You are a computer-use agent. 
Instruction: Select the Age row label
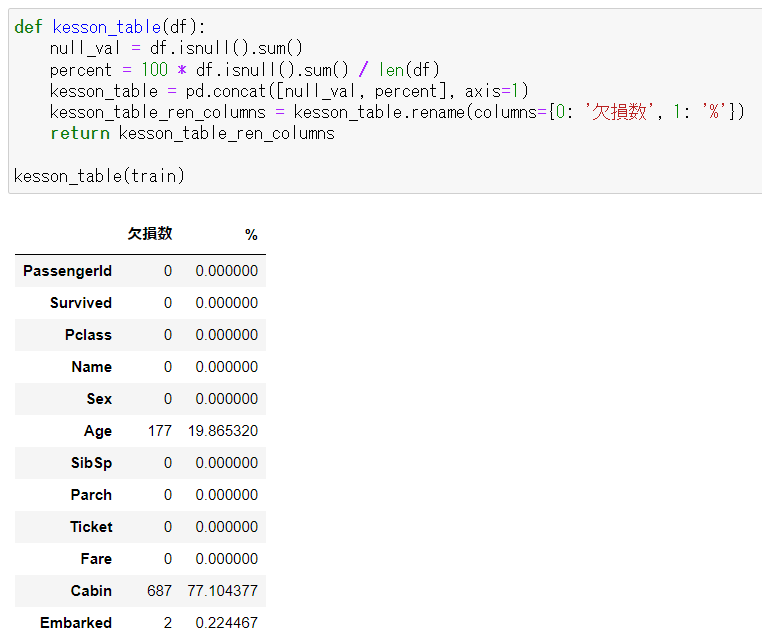[98, 431]
